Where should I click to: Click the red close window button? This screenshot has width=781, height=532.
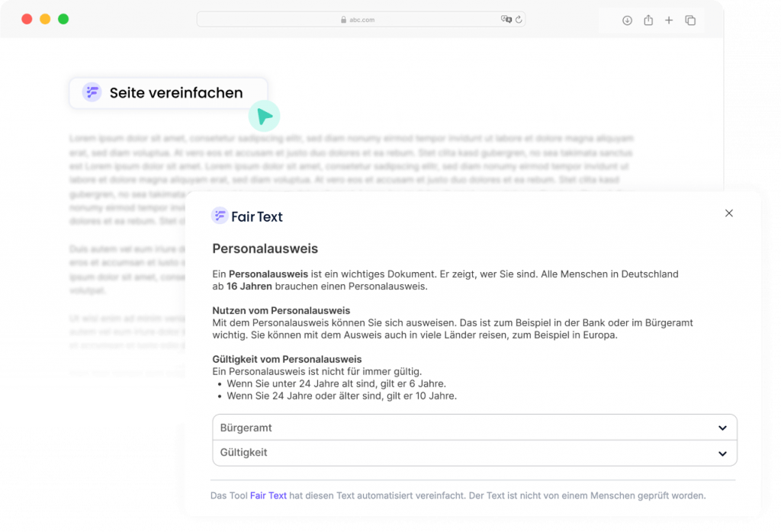(27, 19)
